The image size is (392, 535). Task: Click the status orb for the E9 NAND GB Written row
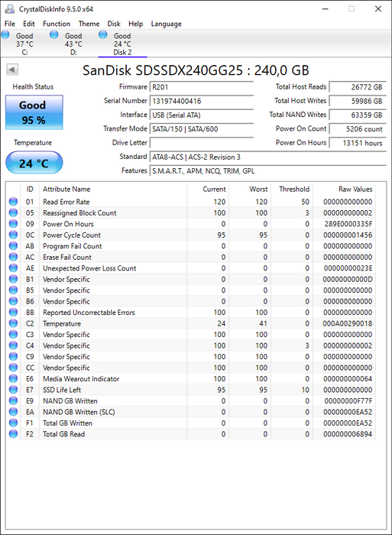(13, 401)
